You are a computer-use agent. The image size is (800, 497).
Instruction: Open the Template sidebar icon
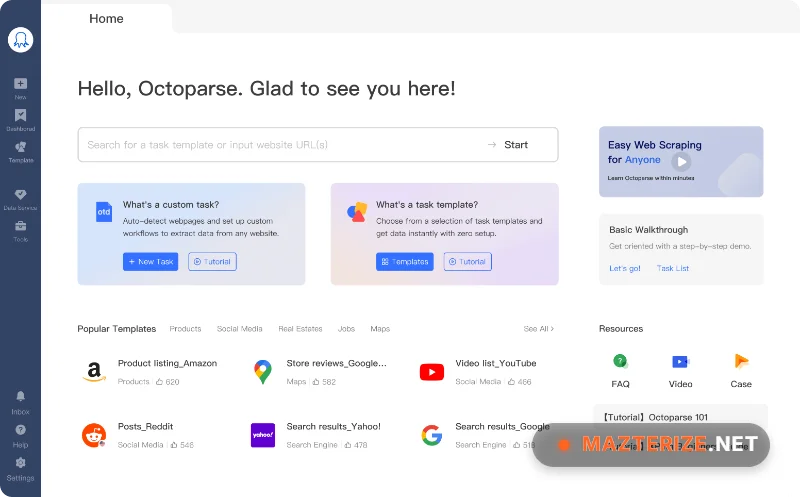tap(20, 147)
